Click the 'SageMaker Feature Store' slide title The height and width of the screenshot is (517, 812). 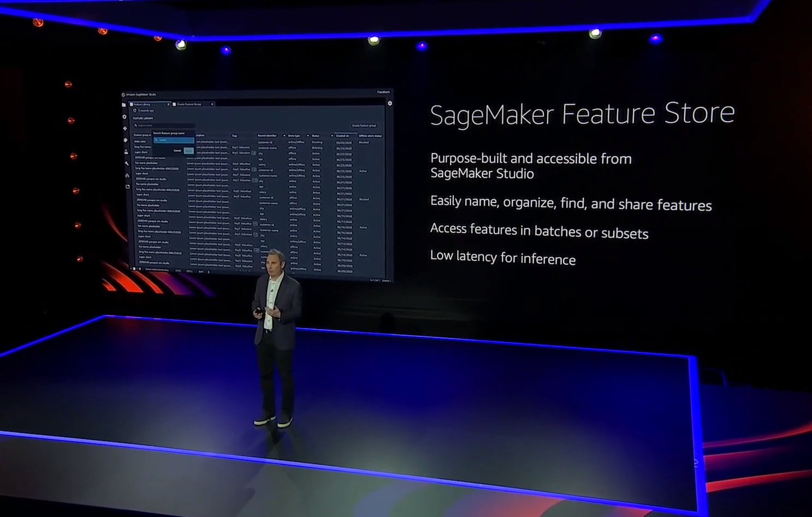[x=582, y=114]
